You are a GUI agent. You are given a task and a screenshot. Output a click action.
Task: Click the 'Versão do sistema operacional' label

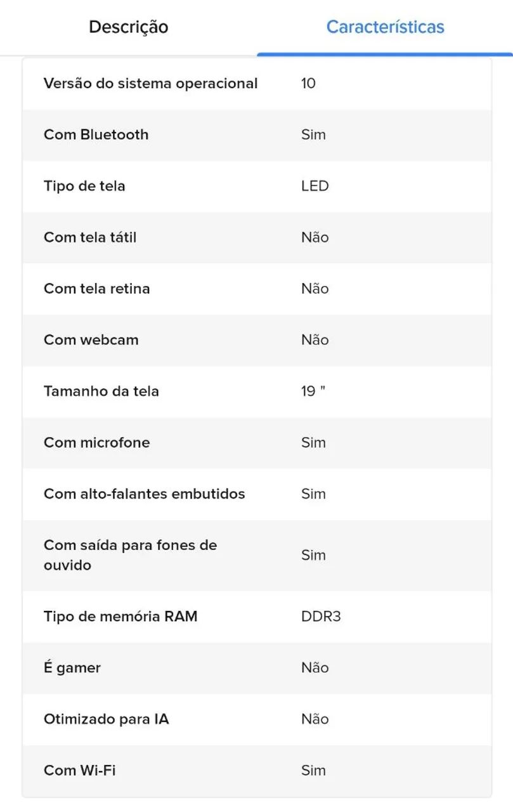pos(150,84)
